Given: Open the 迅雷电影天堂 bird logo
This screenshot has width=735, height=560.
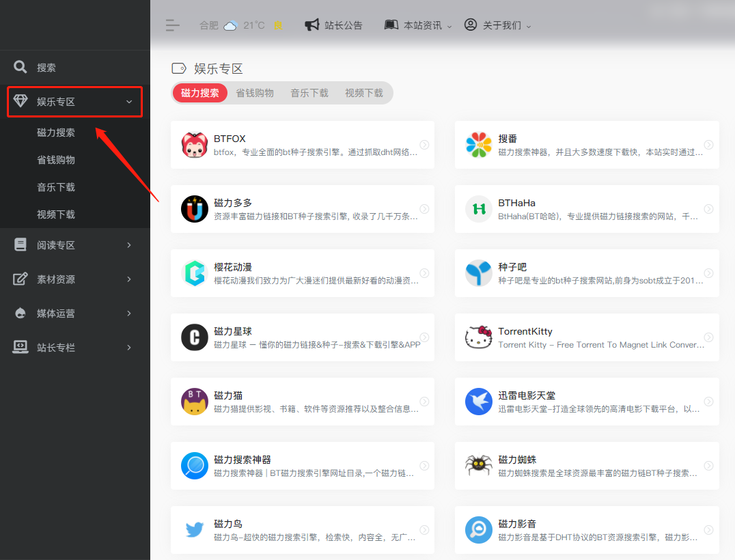Looking at the screenshot, I should 479,402.
